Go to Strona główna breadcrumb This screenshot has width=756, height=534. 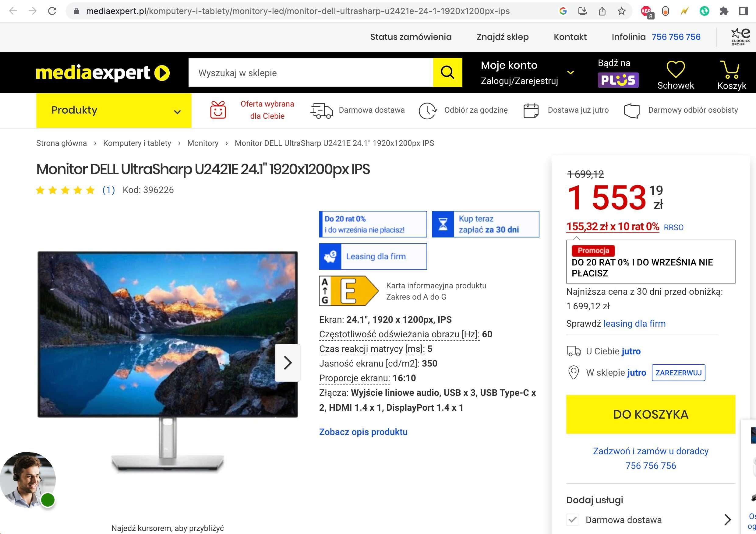(x=62, y=143)
